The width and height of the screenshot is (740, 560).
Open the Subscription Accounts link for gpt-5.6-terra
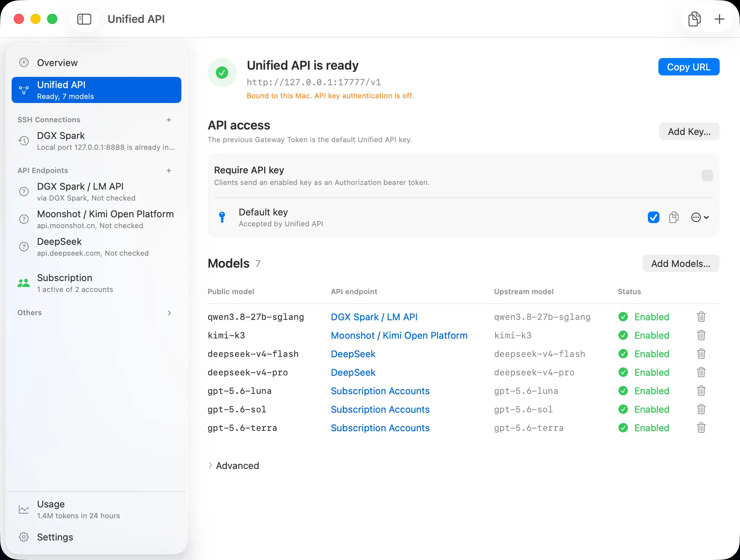click(x=380, y=428)
